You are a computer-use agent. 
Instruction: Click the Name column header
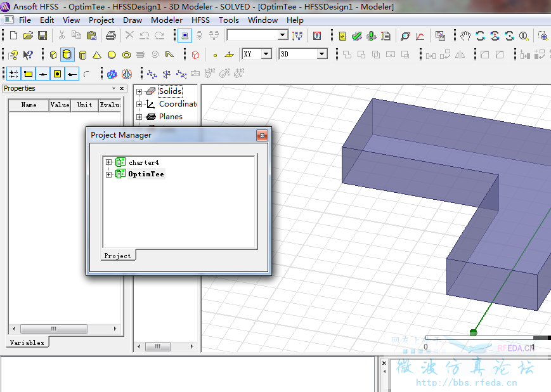coord(29,105)
